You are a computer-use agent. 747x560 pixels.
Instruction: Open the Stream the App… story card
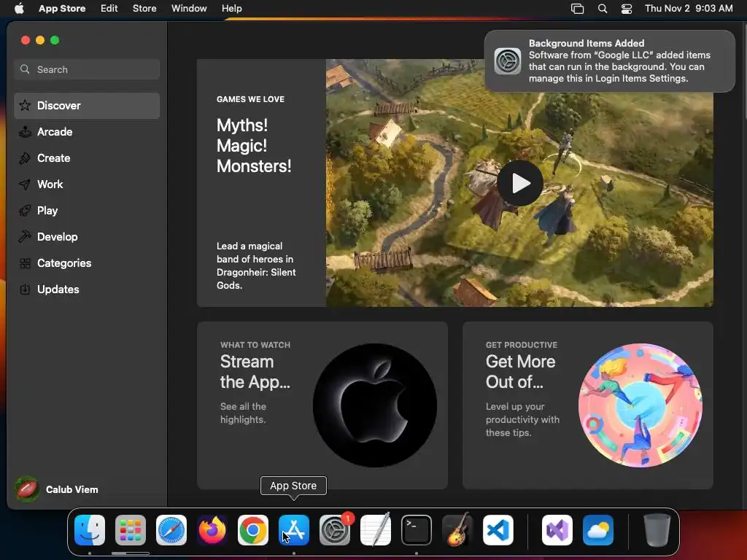pyautogui.click(x=322, y=405)
